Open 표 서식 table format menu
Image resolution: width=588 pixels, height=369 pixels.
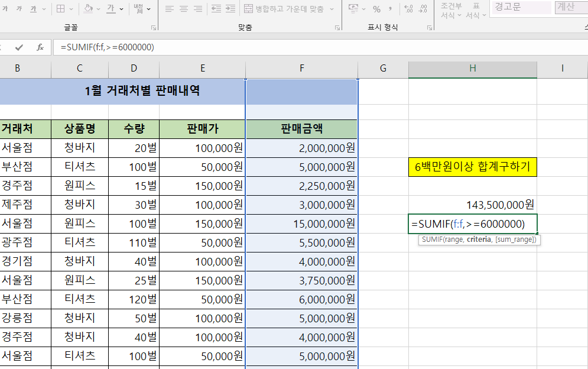click(476, 11)
